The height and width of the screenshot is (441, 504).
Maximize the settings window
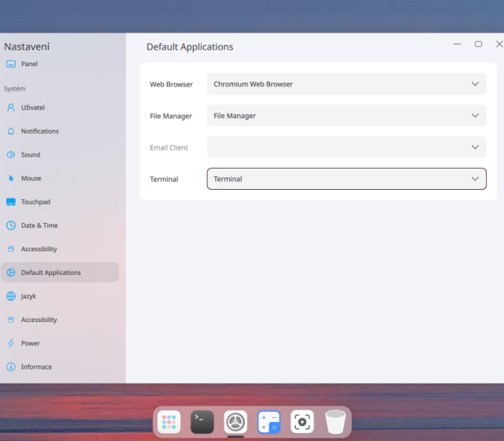pos(478,44)
